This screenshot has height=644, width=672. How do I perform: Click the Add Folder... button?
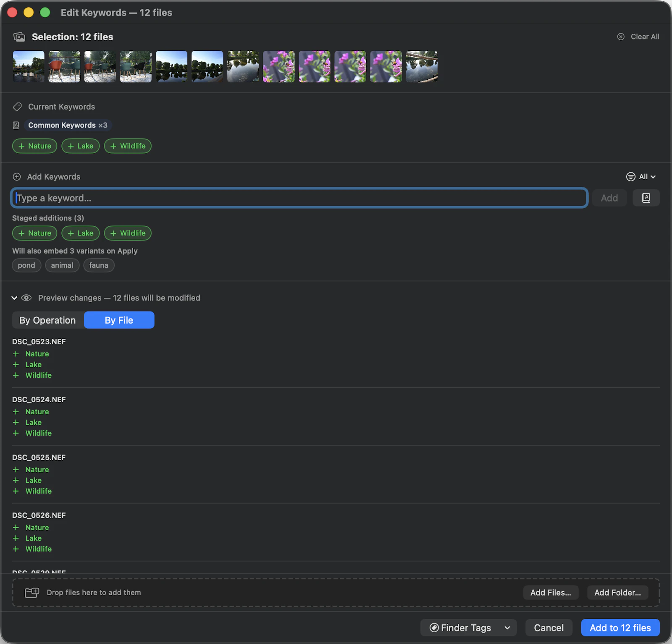pyautogui.click(x=617, y=592)
